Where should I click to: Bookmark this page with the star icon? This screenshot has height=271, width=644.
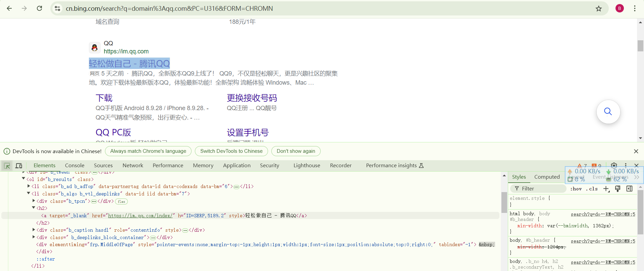point(599,8)
